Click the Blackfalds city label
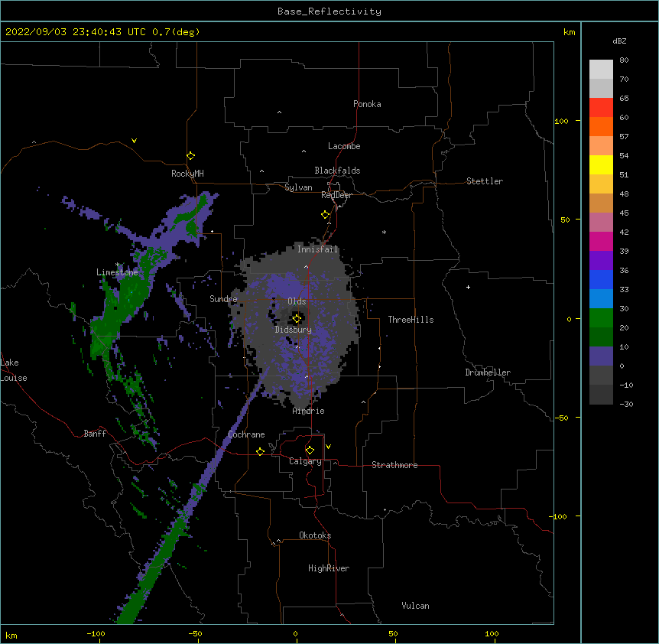The height and width of the screenshot is (644, 659). (x=337, y=171)
